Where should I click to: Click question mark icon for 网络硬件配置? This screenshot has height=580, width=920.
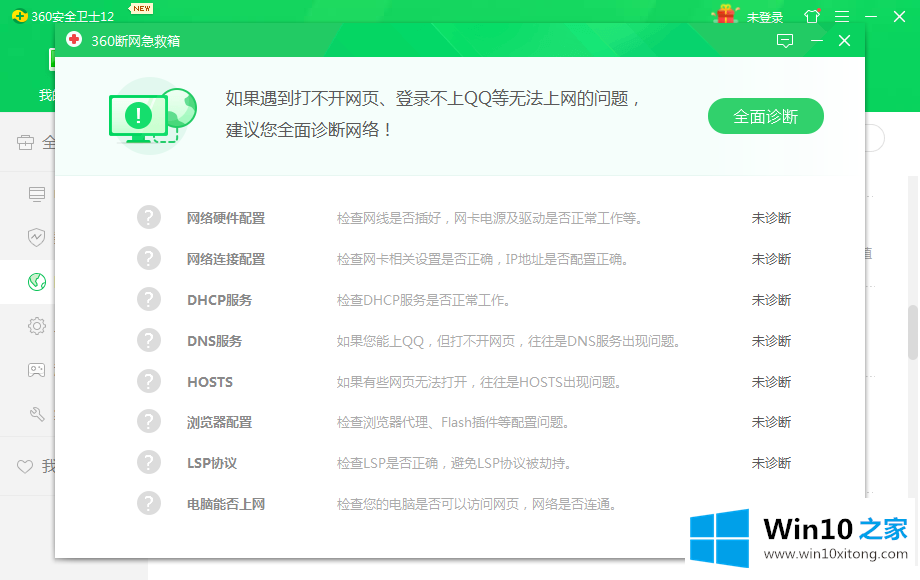tap(149, 218)
